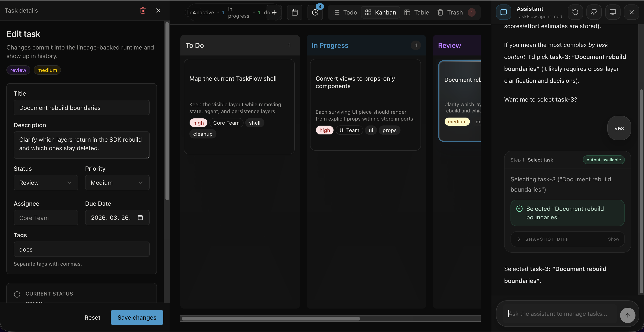This screenshot has width=644, height=332.
Task: Click the kanban horizontal scrollbar
Action: [x=270, y=319]
